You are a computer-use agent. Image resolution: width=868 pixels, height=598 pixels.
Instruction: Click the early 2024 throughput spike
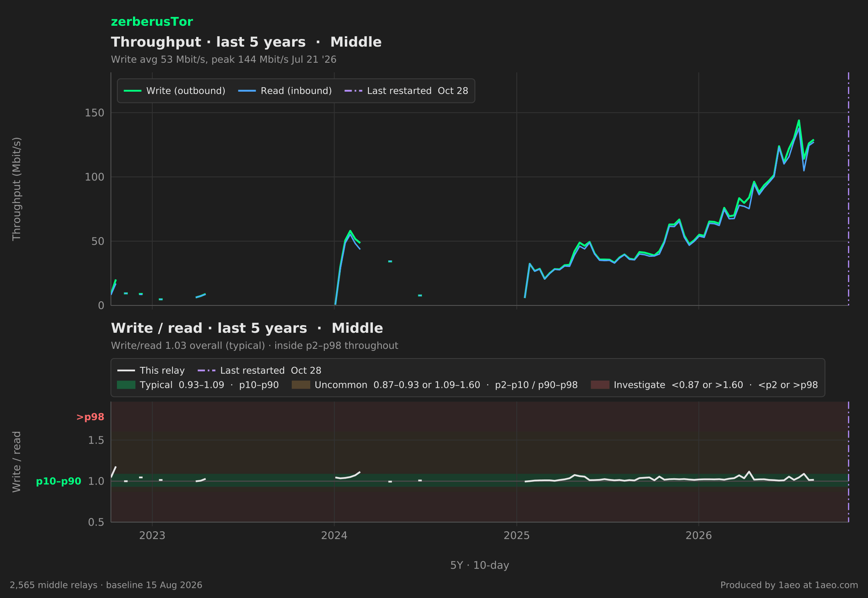(x=350, y=231)
